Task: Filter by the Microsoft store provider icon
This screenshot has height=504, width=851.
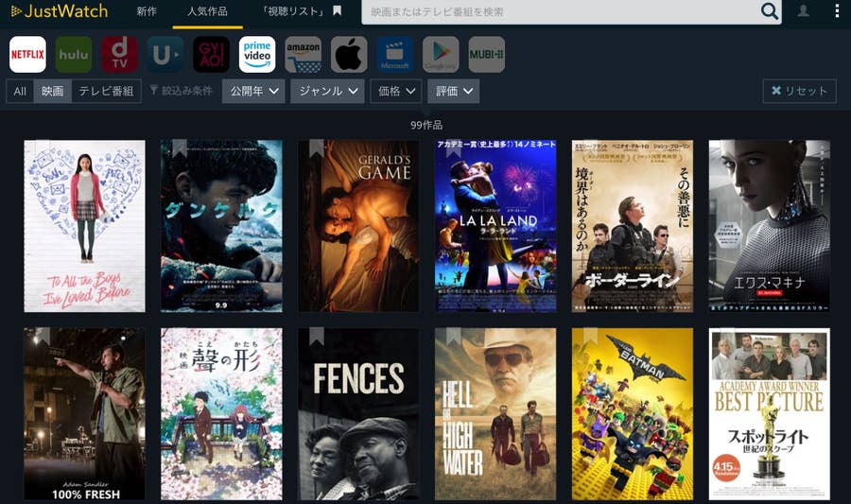Action: pyautogui.click(x=395, y=54)
